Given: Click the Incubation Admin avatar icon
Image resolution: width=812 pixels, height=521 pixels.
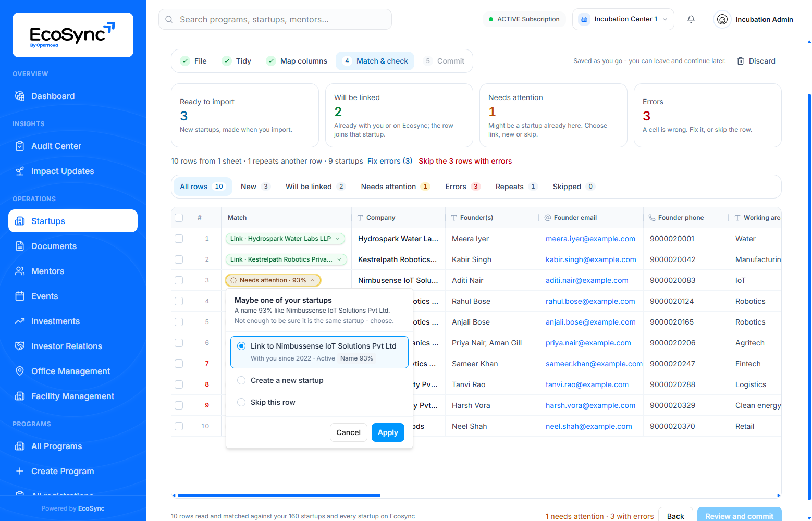Looking at the screenshot, I should (722, 19).
